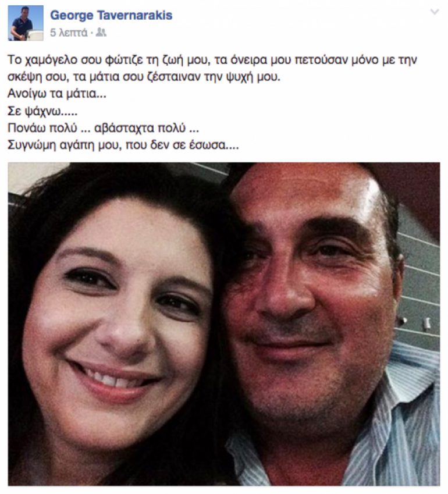Click the friends audience icon

[101, 32]
